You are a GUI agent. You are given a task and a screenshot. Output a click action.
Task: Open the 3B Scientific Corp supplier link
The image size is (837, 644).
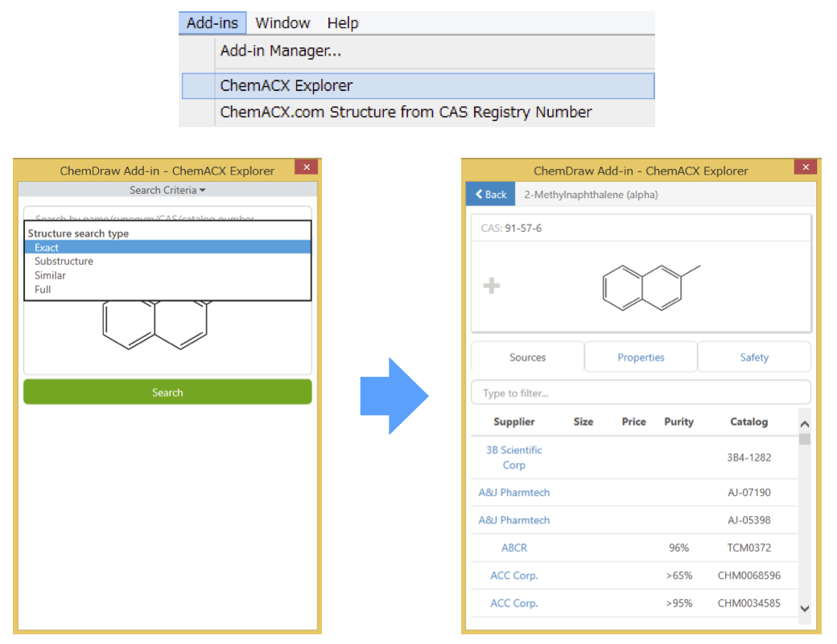[513, 457]
